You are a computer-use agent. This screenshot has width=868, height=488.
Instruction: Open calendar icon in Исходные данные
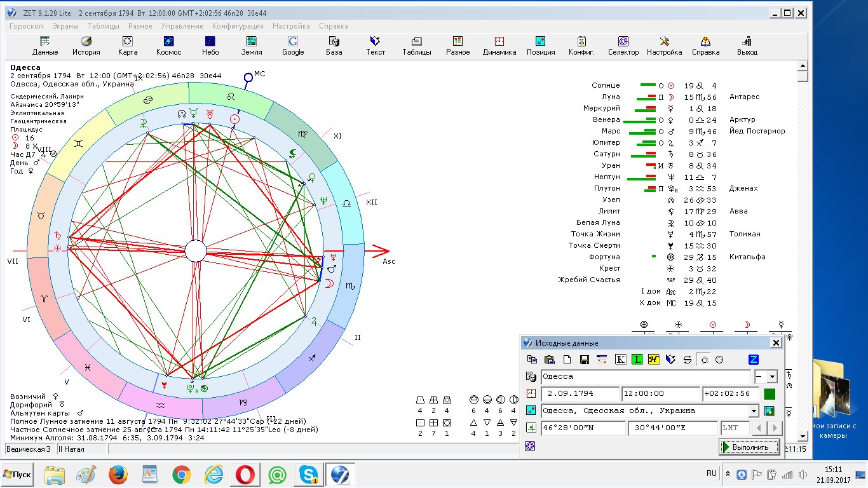(x=601, y=360)
